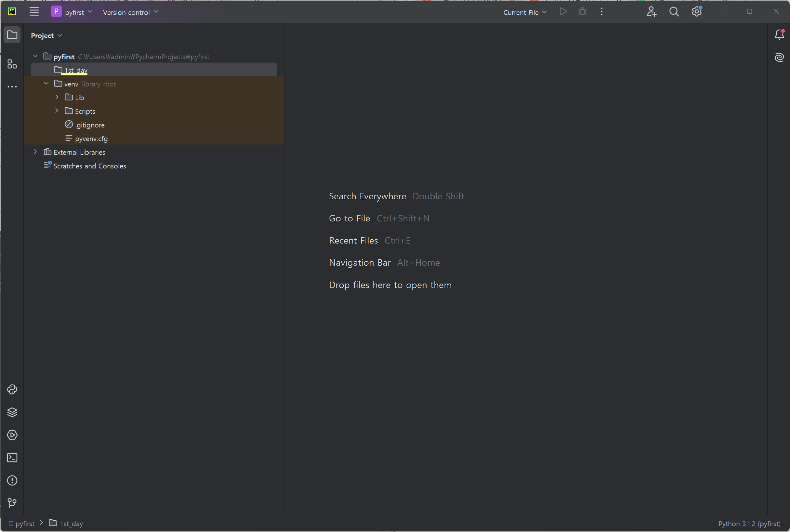This screenshot has width=790, height=532.
Task: Open the Structure tool window icon
Action: (x=12, y=64)
